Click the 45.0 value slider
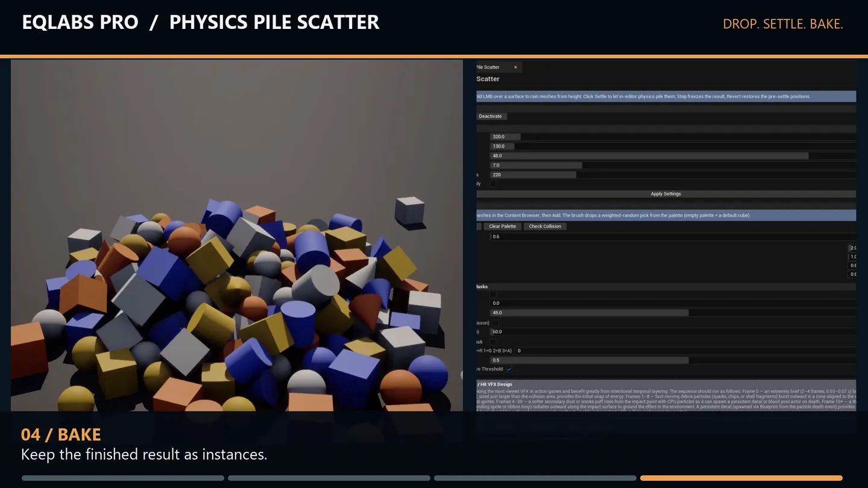The width and height of the screenshot is (868, 488). click(x=673, y=313)
